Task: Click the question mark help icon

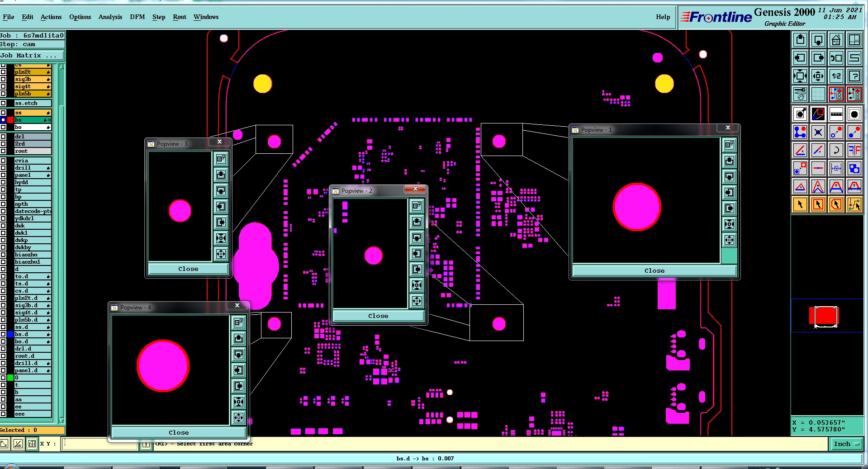Action: pyautogui.click(x=854, y=76)
